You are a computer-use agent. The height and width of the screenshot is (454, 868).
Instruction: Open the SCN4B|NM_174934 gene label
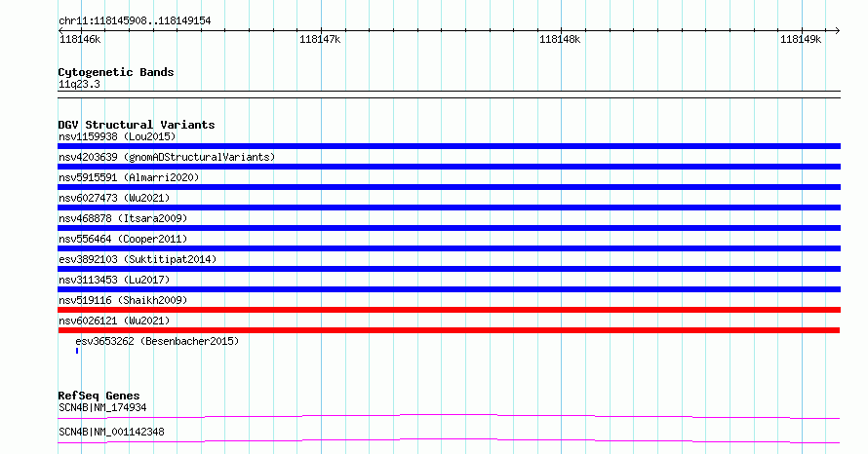[102, 407]
